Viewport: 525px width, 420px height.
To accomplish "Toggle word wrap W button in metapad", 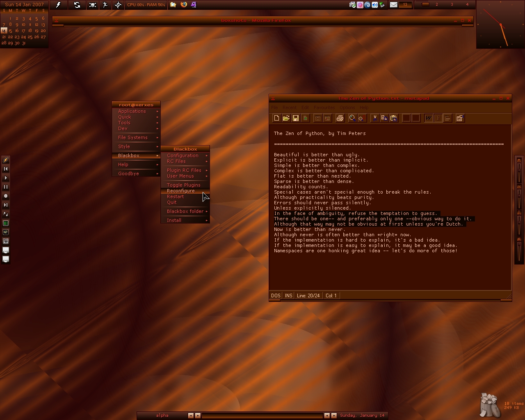I will click(428, 118).
